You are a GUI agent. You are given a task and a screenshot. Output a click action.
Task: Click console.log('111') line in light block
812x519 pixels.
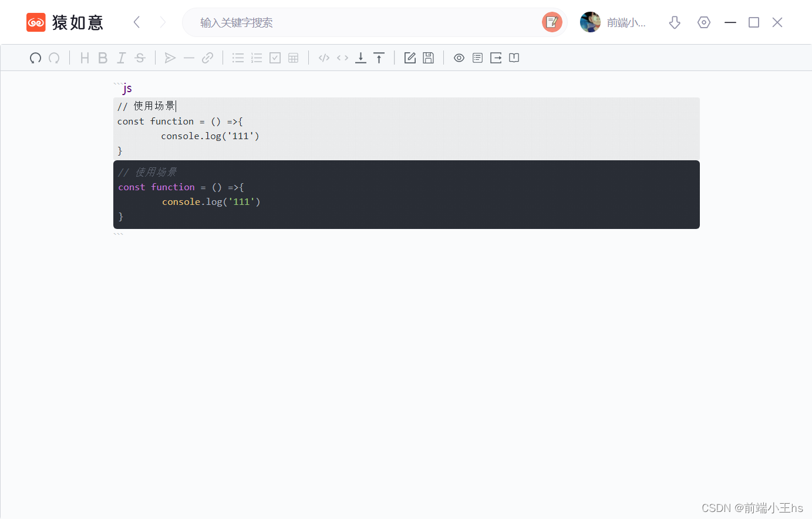pyautogui.click(x=210, y=136)
